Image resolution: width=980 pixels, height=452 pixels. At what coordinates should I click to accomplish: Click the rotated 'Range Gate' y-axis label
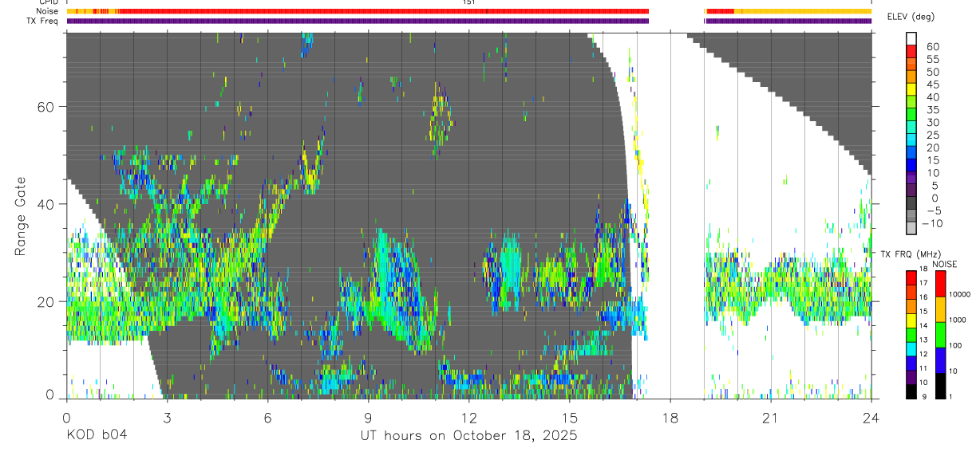[x=20, y=216]
